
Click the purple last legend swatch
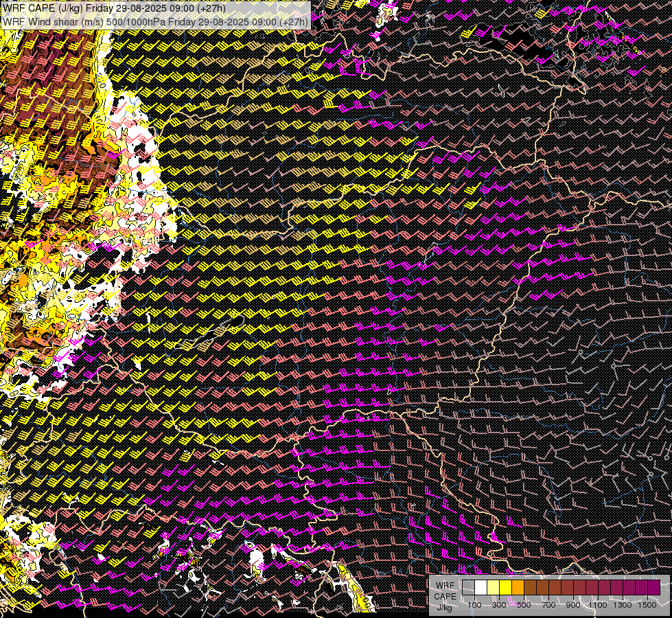tap(653, 588)
